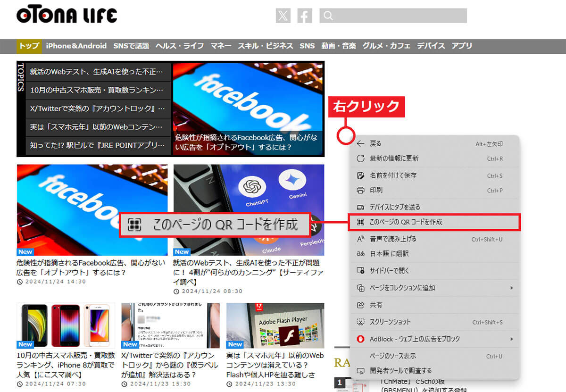Open the アプリ navigation tab

462,46
